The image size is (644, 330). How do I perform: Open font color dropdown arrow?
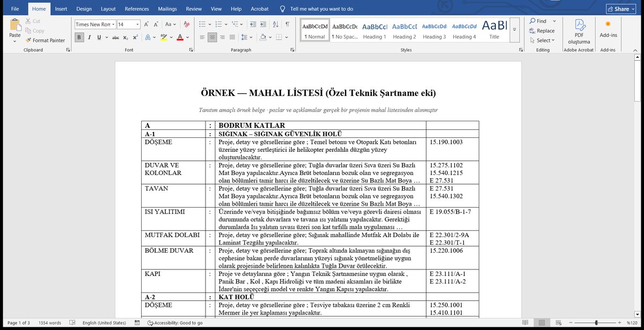pyautogui.click(x=186, y=37)
